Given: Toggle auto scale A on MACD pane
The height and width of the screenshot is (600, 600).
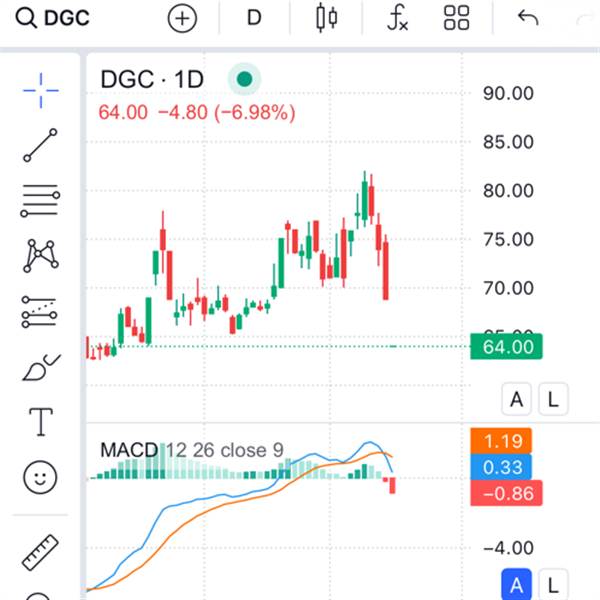Looking at the screenshot, I should [517, 585].
